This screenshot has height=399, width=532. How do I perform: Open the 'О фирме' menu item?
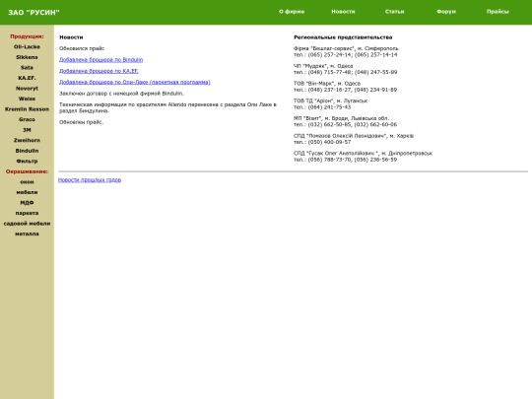tap(292, 12)
